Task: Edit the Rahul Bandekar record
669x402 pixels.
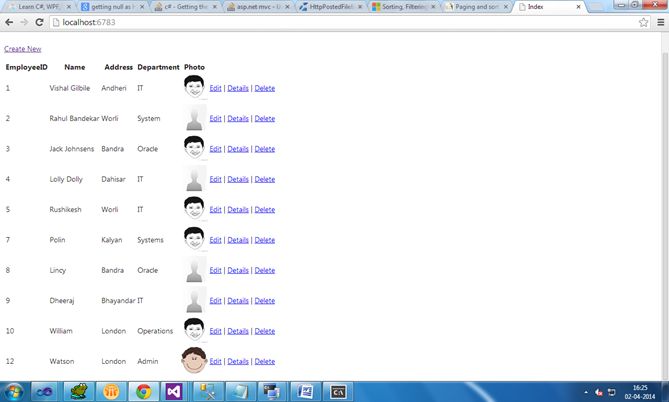Action: [x=215, y=119]
